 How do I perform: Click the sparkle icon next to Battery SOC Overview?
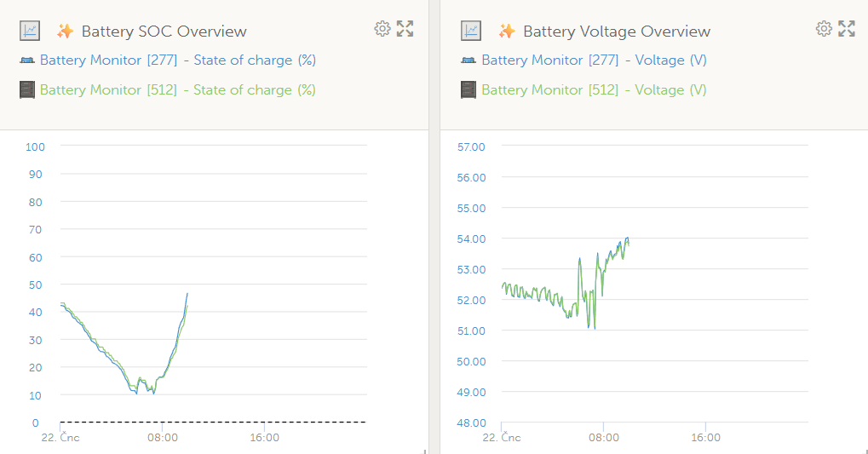[65, 32]
